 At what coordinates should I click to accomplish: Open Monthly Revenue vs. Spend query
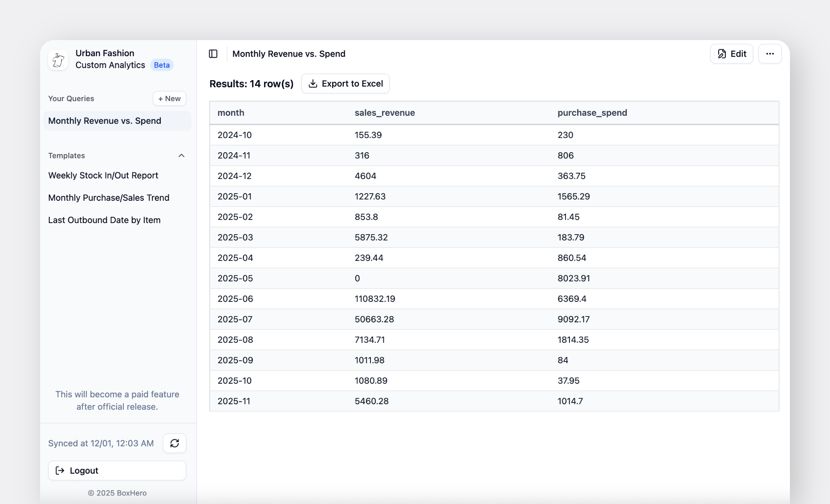105,121
